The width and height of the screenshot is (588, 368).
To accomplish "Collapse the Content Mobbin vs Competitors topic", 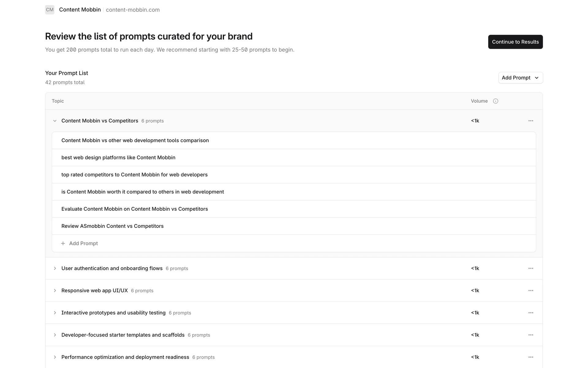I will [x=55, y=121].
